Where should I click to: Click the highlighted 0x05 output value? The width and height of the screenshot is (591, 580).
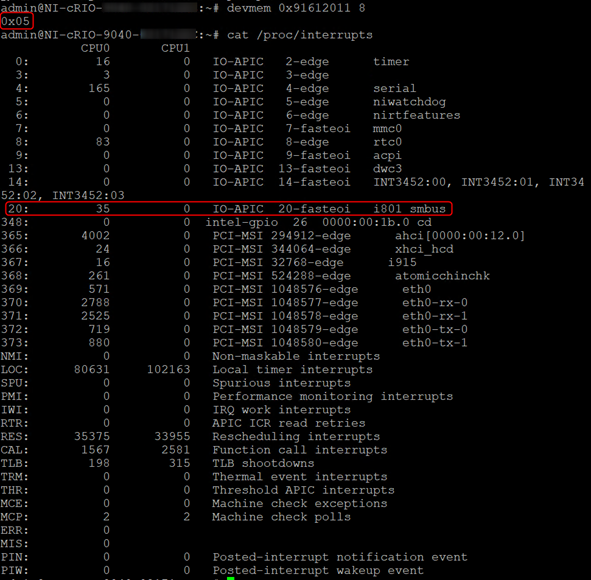point(17,21)
